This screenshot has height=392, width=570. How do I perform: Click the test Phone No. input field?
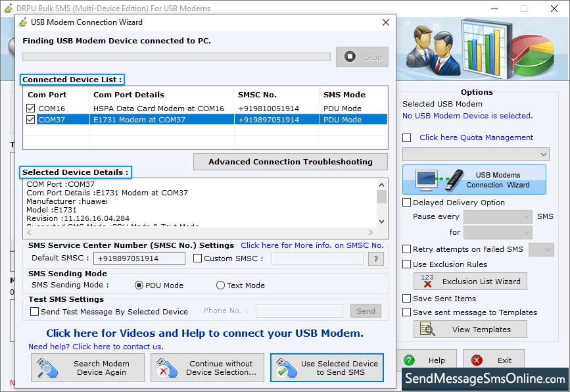[x=299, y=311]
